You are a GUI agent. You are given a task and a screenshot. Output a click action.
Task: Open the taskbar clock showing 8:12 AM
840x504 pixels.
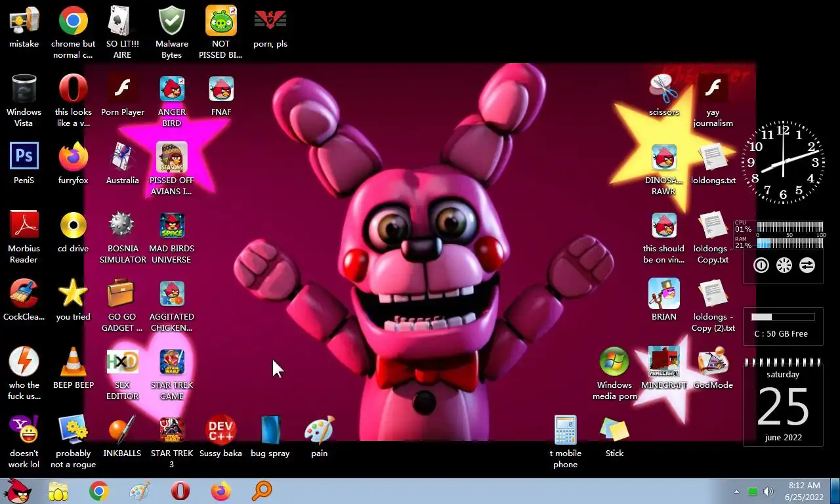pyautogui.click(x=804, y=491)
